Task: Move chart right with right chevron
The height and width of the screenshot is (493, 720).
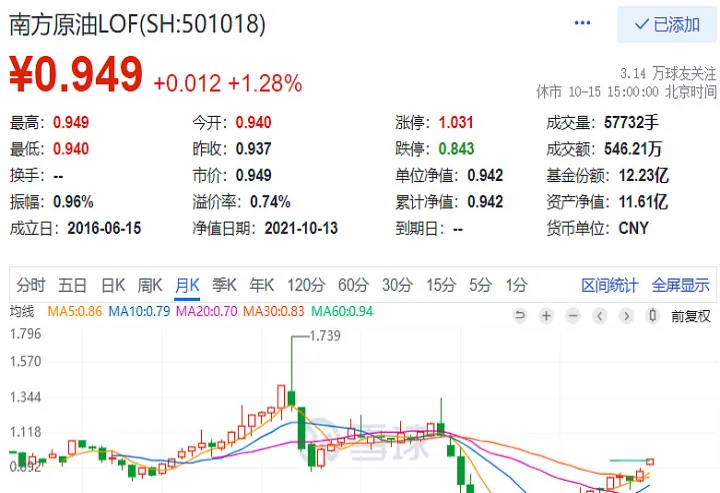Action: (626, 315)
